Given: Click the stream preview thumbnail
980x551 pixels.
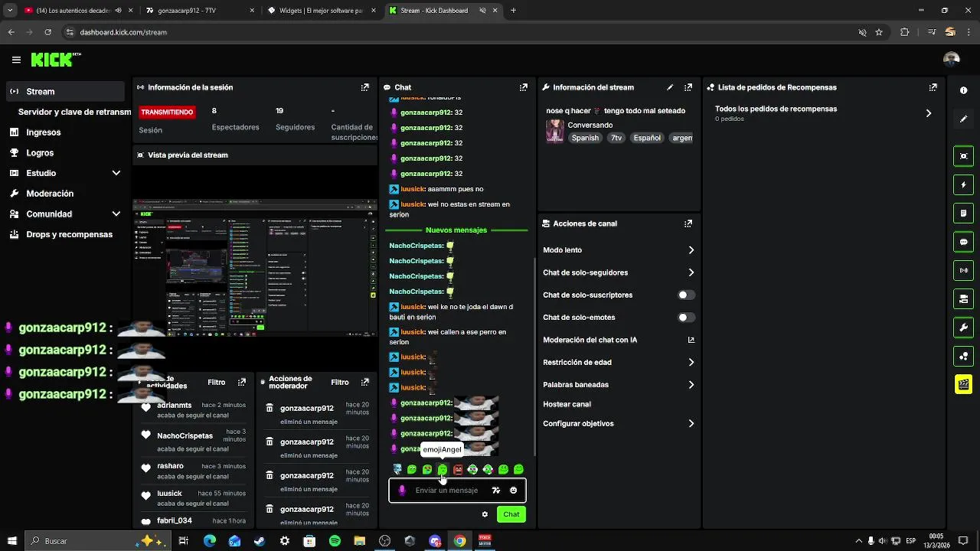Looking at the screenshot, I should 255,268.
